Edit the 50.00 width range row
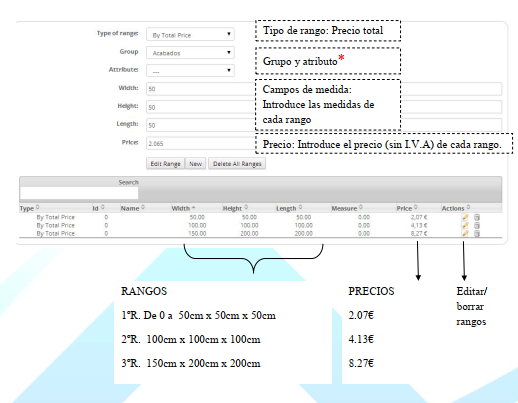Image resolution: width=518 pixels, height=403 pixels. tap(465, 217)
